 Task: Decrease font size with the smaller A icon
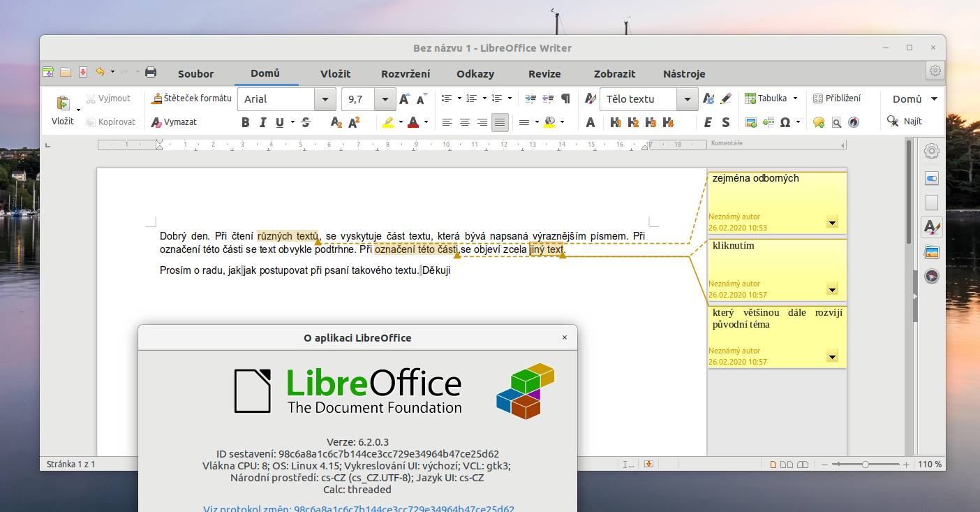click(422, 99)
